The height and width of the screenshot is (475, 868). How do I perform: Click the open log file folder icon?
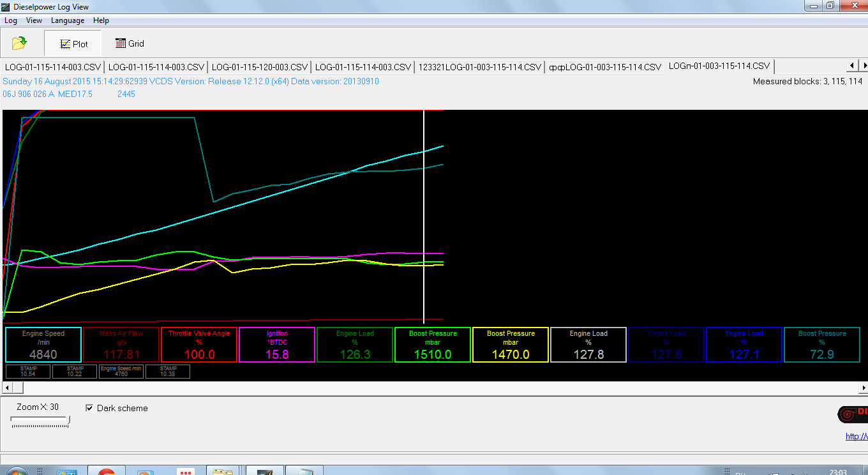(x=19, y=43)
